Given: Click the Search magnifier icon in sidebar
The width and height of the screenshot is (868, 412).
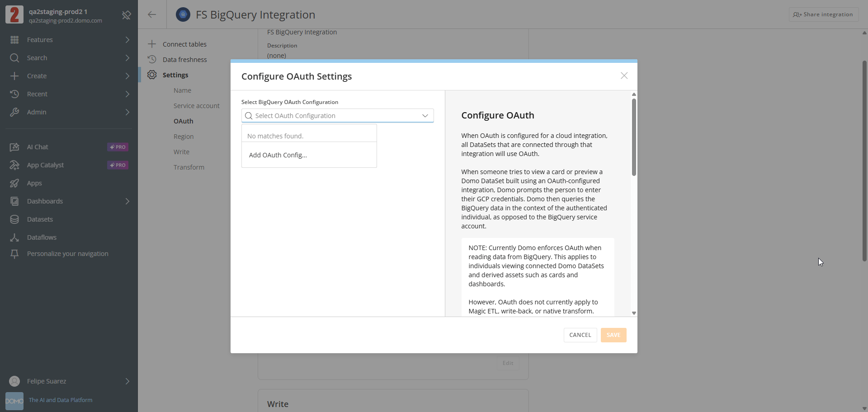Looking at the screenshot, I should [14, 58].
